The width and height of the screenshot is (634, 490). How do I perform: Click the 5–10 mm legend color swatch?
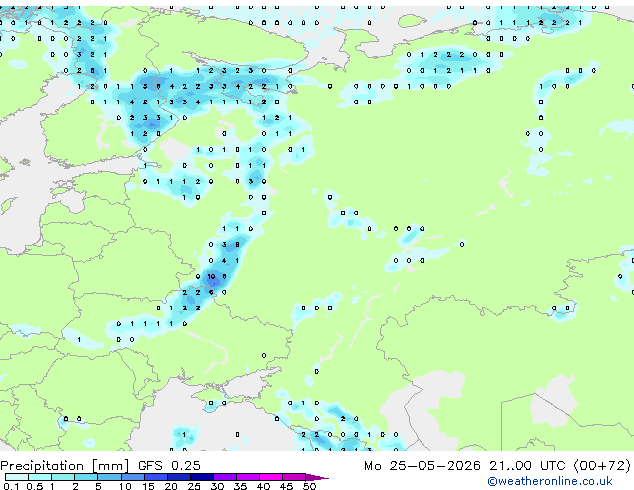109,477
